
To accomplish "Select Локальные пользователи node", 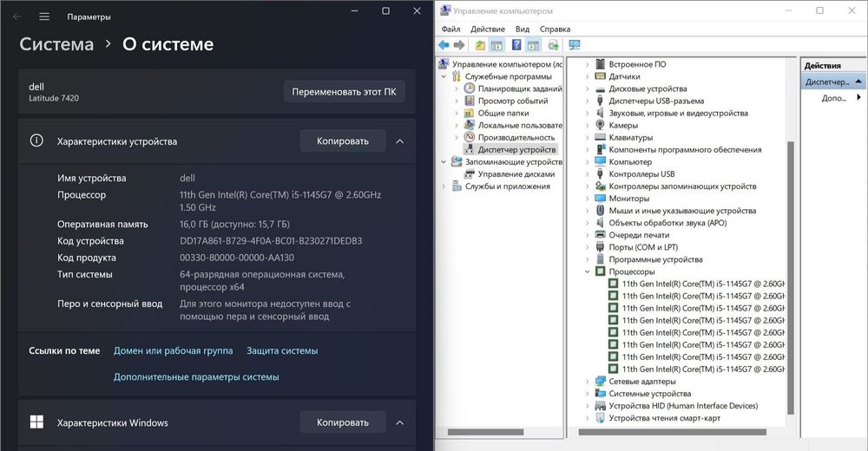I will click(520, 125).
